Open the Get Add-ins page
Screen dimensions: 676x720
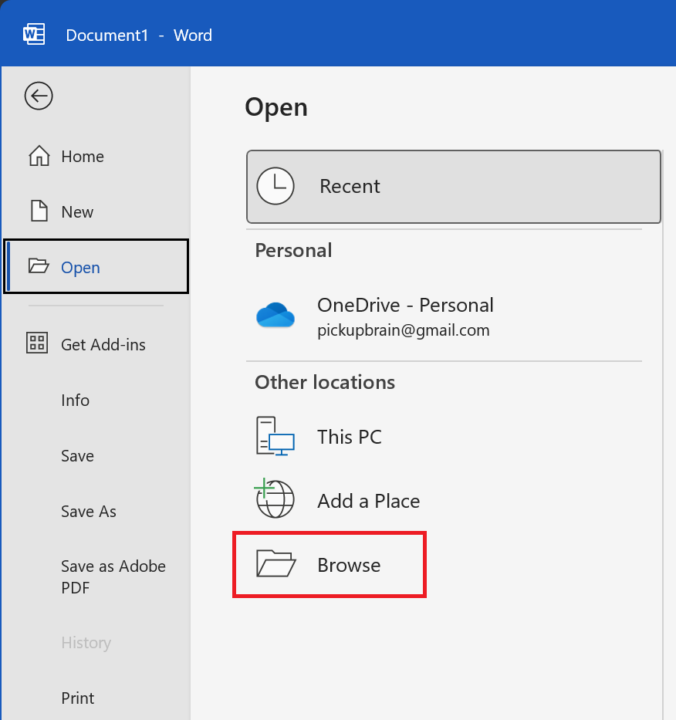[96, 344]
